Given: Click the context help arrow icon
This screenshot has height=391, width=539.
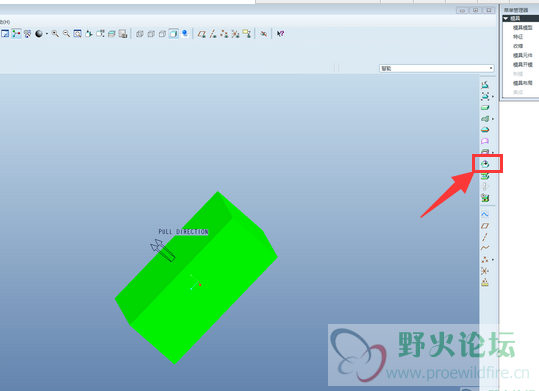Looking at the screenshot, I should pos(280,33).
